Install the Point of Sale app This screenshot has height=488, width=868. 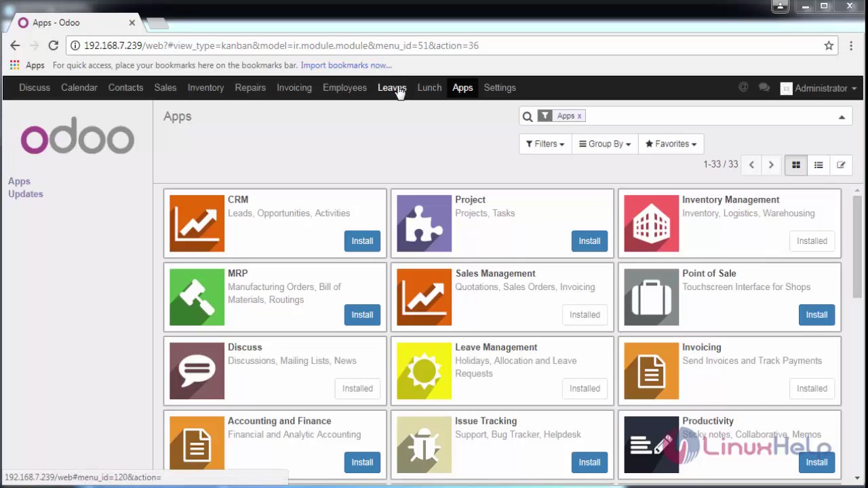click(816, 314)
